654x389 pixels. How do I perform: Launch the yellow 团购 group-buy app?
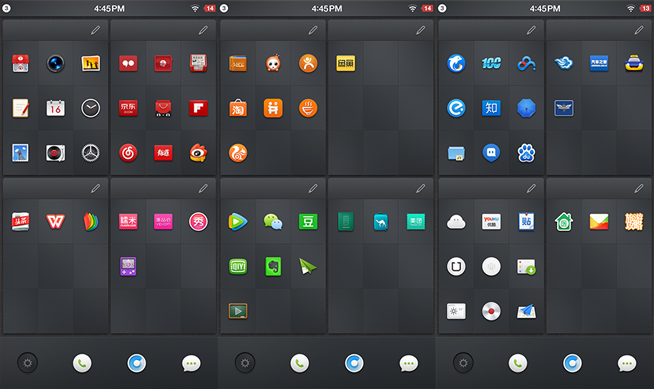click(346, 63)
